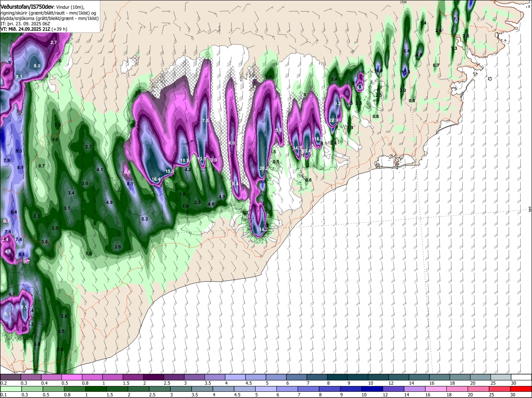The image size is (532, 398).
Task: Click the 2.6 value on the map
Action: [438, 31]
